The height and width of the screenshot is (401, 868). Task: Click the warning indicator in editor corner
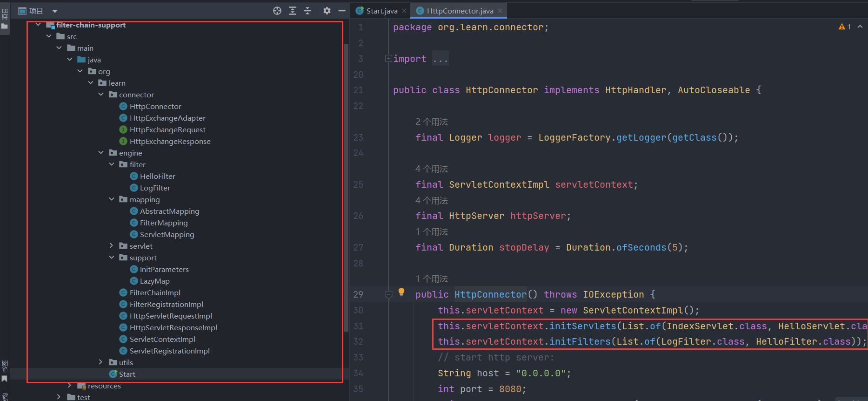coord(844,27)
